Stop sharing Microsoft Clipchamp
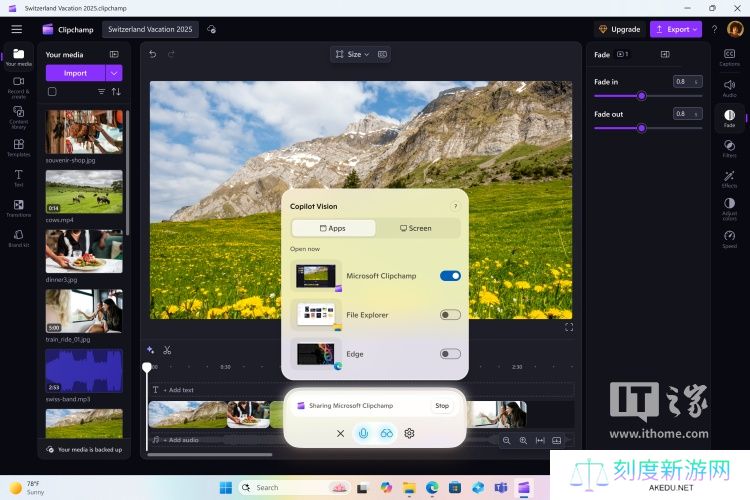 (x=442, y=406)
